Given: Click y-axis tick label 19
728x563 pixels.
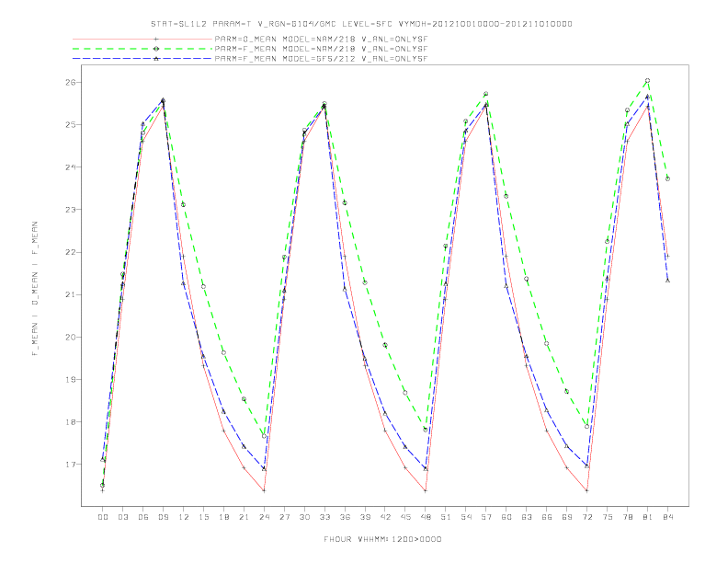Looking at the screenshot, I should pyautogui.click(x=71, y=380).
